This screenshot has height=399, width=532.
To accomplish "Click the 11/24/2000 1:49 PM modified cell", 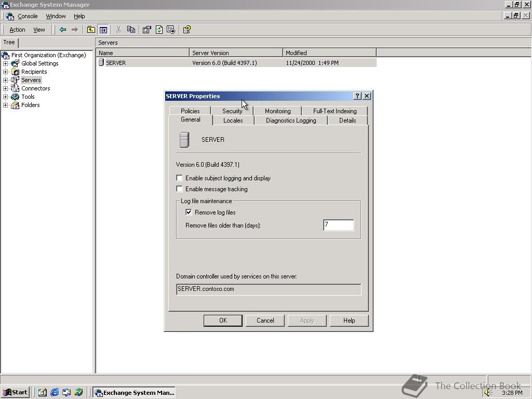I will 312,63.
